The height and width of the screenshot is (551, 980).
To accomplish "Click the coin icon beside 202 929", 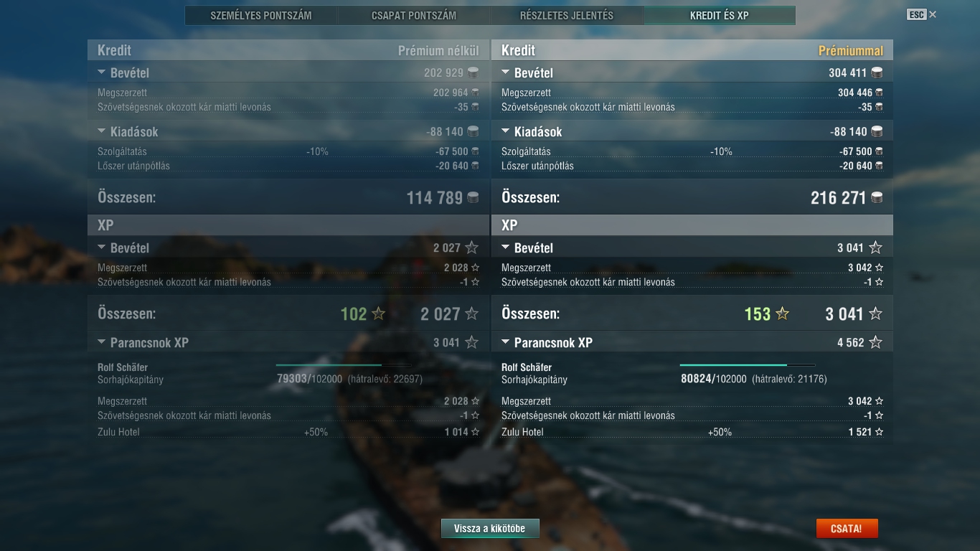I will [x=472, y=72].
